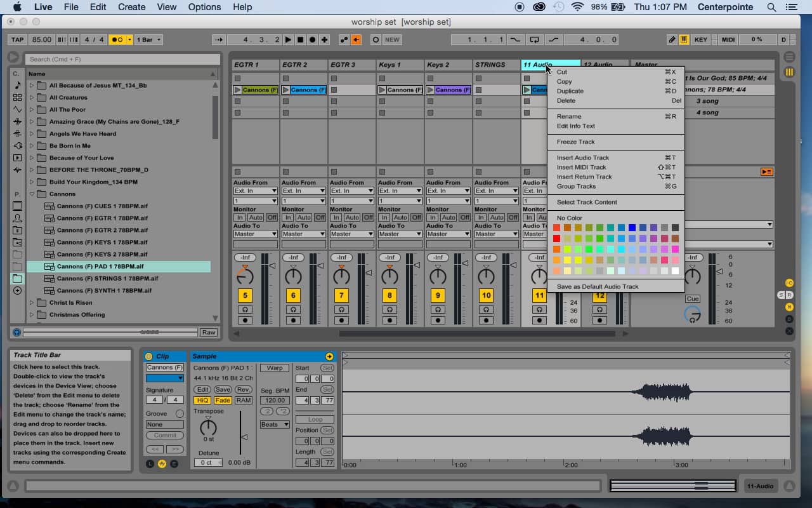
Task: Click the TAP tempo button
Action: tap(18, 39)
